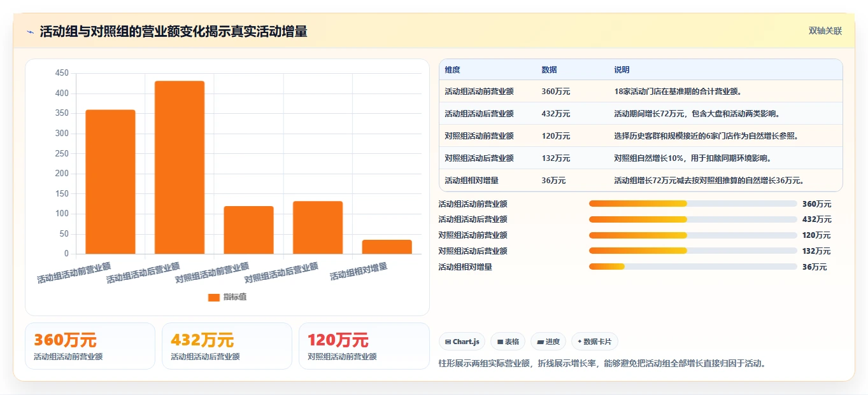The width and height of the screenshot is (868, 395).
Task: Click the 对照组活动后营业额 bar in the chart
Action: (x=318, y=228)
